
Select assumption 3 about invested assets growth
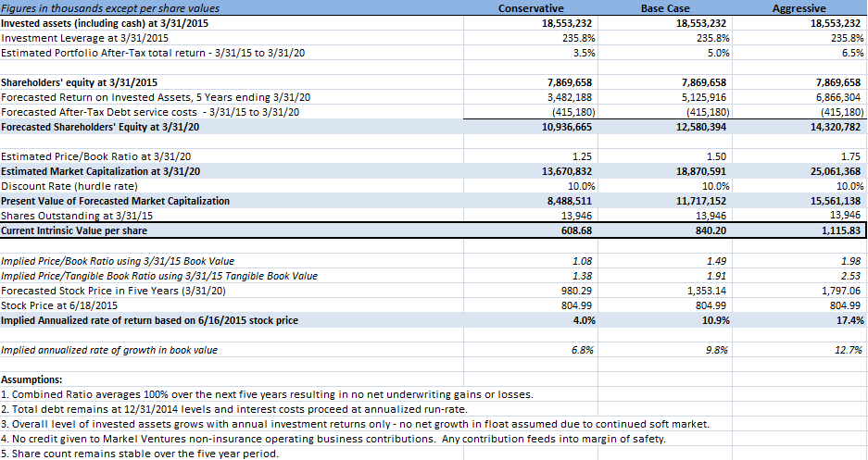click(x=355, y=425)
